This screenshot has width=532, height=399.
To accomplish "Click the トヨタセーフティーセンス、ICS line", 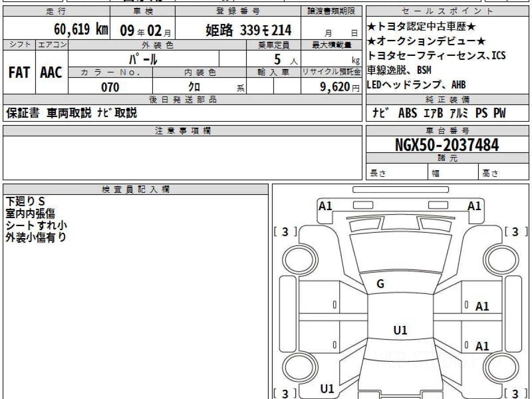I will (x=436, y=55).
